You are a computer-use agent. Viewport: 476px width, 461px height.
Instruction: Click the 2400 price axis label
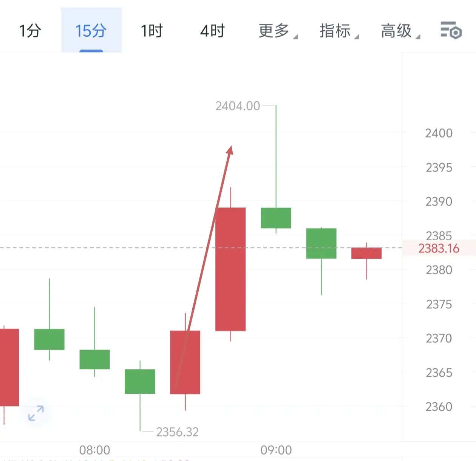coord(439,133)
